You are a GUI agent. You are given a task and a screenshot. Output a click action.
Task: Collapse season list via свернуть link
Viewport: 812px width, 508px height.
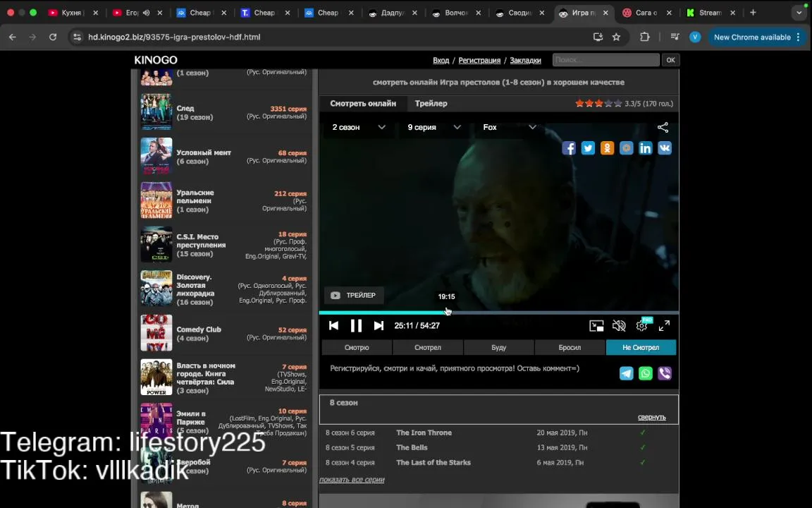point(651,417)
